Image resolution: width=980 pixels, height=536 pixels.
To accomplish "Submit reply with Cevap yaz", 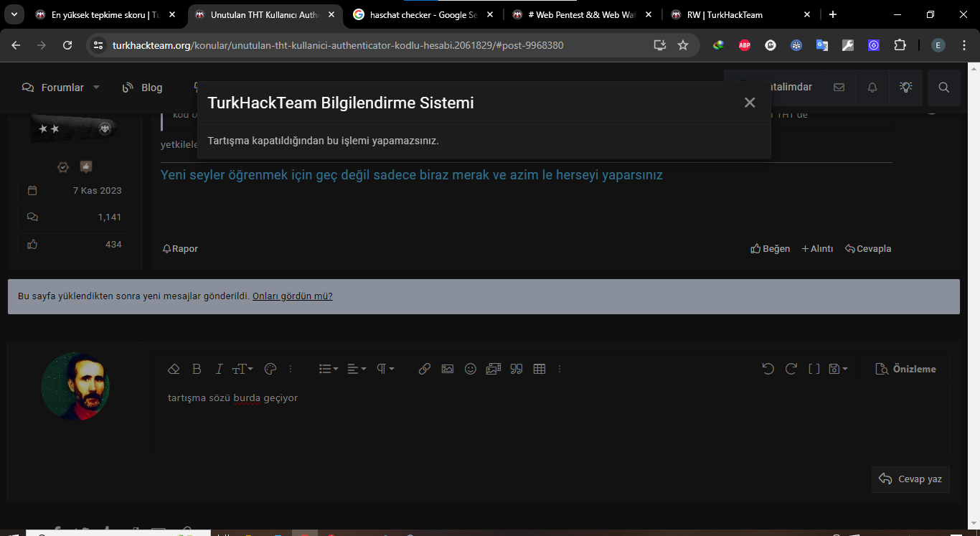I will tap(911, 479).
